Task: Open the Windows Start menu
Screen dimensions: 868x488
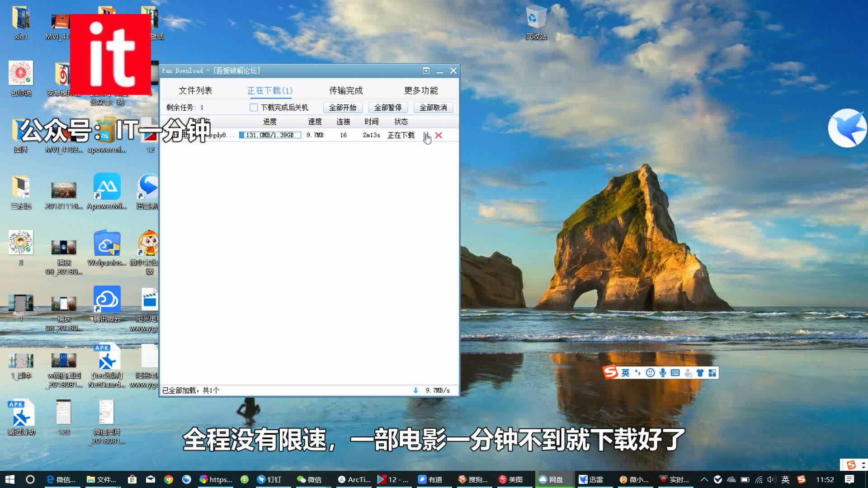Action: [x=10, y=479]
